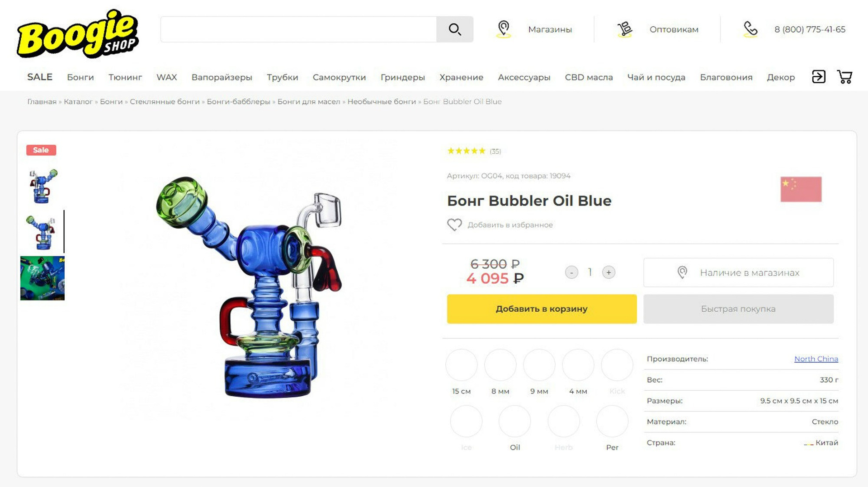Image resolution: width=868 pixels, height=487 pixels.
Task: Click the login arrow icon
Action: click(819, 77)
